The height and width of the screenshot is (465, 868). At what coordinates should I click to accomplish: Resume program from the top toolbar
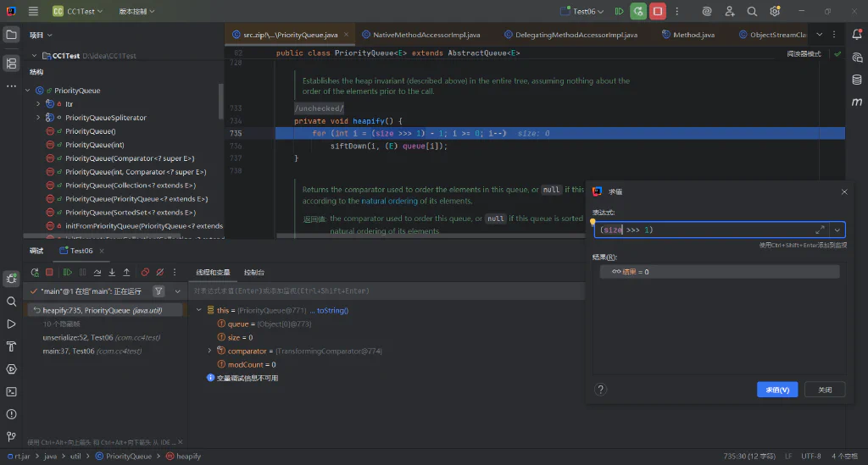tap(620, 11)
